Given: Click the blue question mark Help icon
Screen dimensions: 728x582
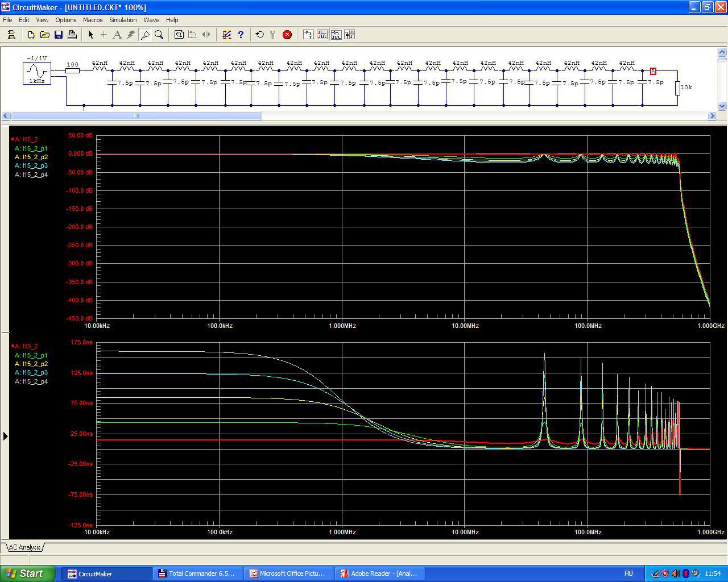Looking at the screenshot, I should point(241,35).
